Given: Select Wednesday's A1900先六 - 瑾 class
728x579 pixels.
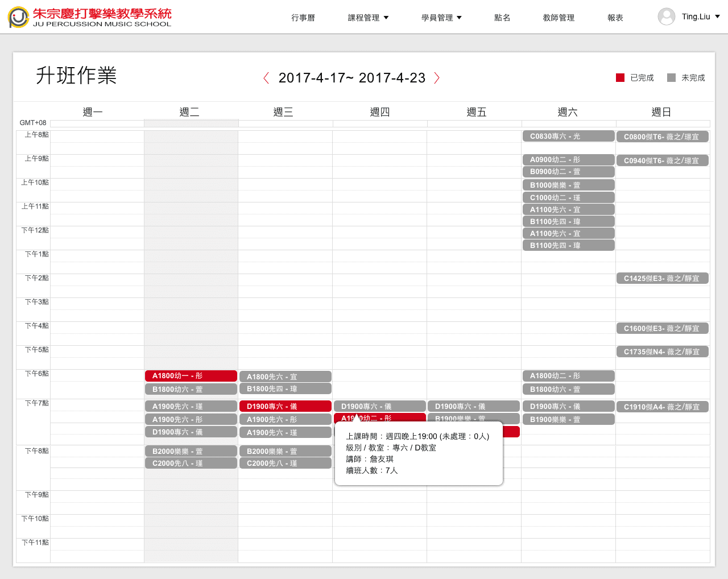Looking at the screenshot, I should click(x=285, y=433).
